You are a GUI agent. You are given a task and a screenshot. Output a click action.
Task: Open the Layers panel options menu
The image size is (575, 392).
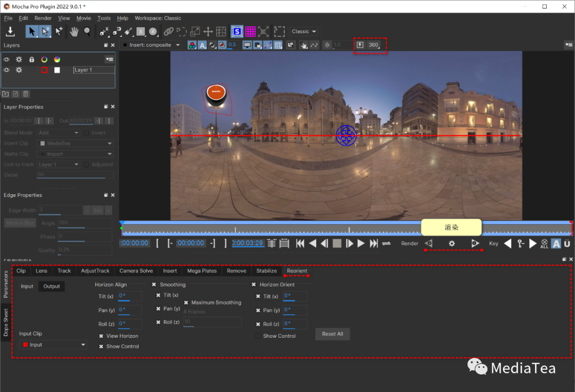[x=109, y=60]
